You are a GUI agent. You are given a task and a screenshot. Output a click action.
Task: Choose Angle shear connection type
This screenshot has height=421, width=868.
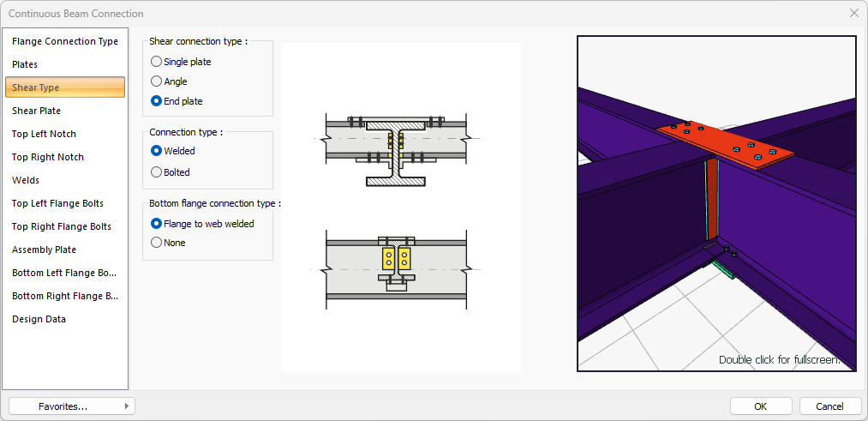point(156,81)
